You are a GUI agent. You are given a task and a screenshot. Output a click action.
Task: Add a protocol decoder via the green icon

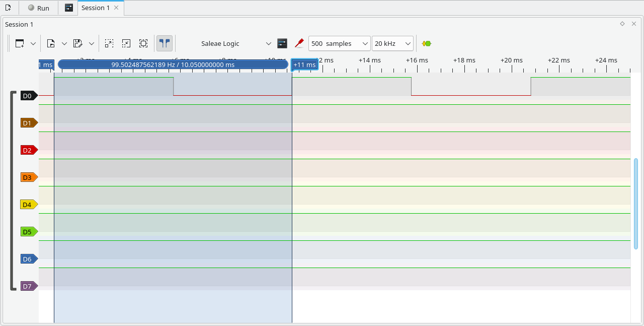[x=427, y=43]
